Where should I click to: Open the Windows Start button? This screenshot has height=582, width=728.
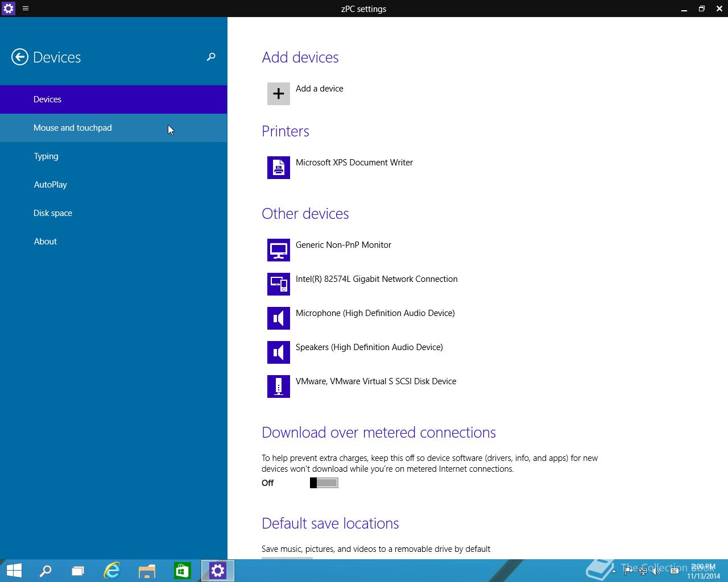(14, 571)
